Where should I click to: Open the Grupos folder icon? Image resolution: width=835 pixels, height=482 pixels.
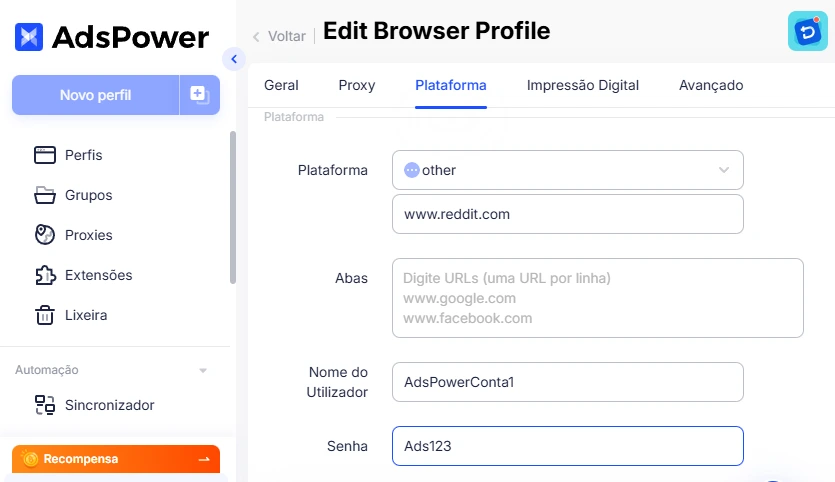click(x=45, y=195)
